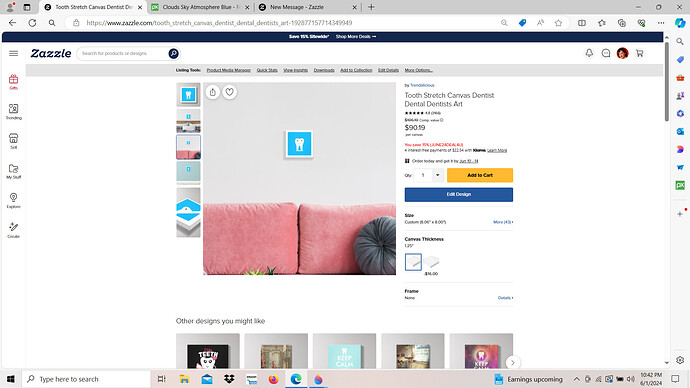Viewport: 690px width, 388px height.
Task: Open the black Teeth design card
Action: pos(208,351)
